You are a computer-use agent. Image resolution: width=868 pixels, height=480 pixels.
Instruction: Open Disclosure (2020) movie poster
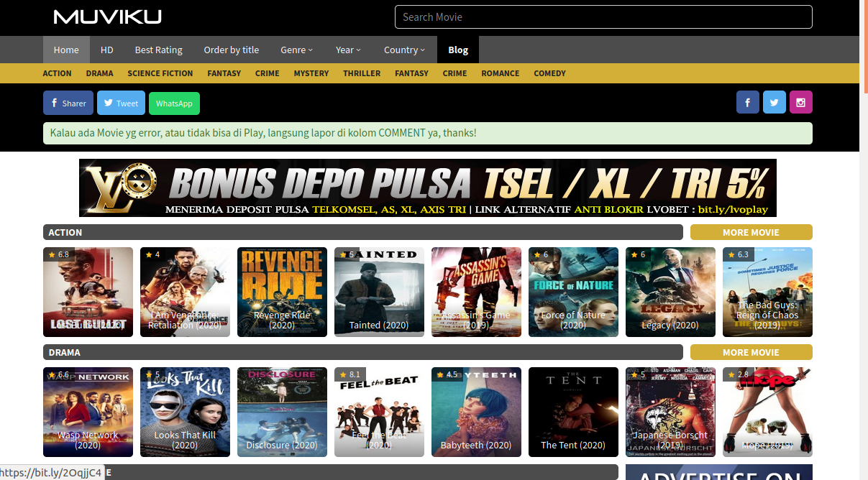click(x=282, y=412)
